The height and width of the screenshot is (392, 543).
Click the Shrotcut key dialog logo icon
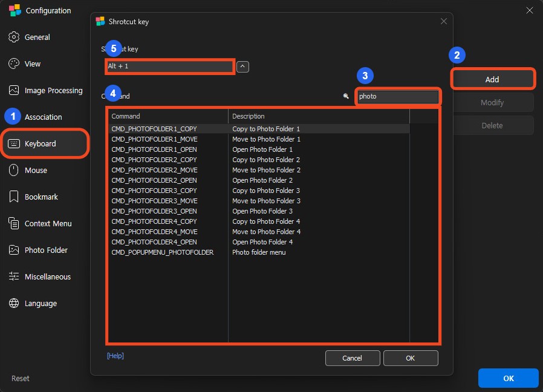(x=100, y=22)
